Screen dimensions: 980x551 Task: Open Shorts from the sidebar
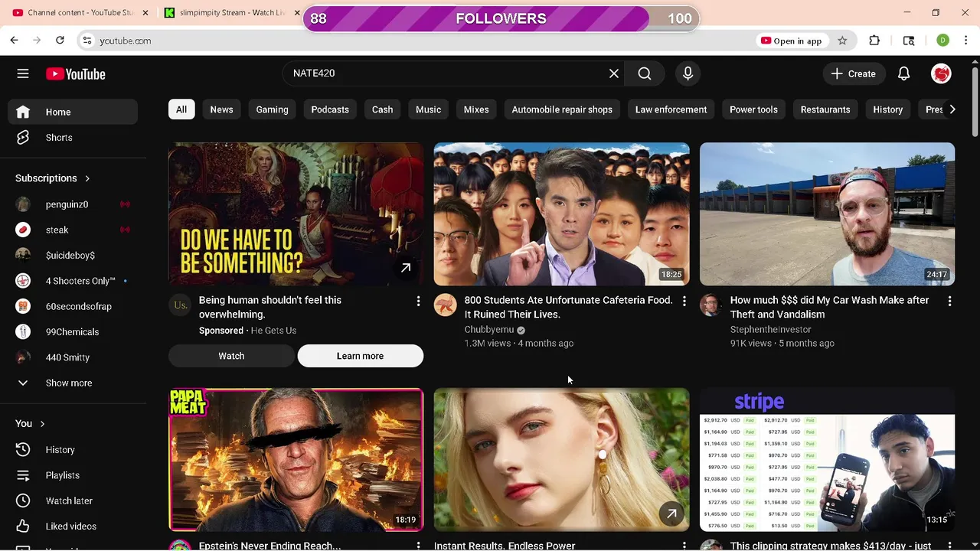(x=73, y=138)
